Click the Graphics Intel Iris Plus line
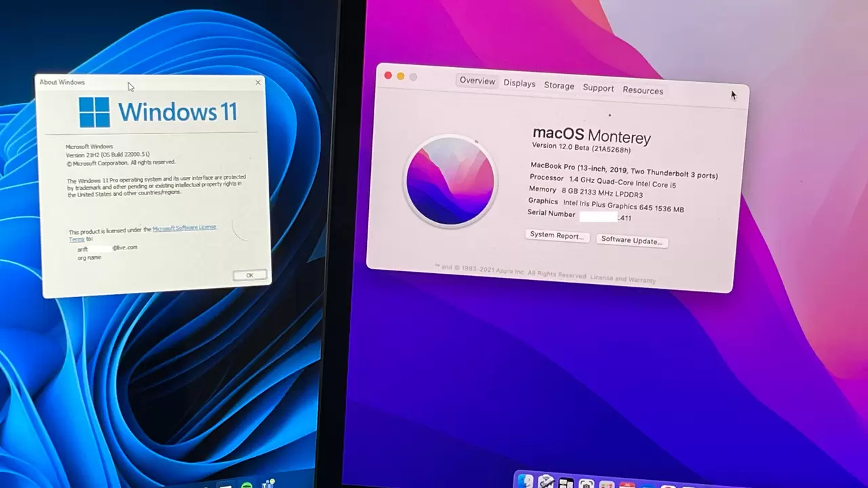This screenshot has height=488, width=868. tap(606, 205)
